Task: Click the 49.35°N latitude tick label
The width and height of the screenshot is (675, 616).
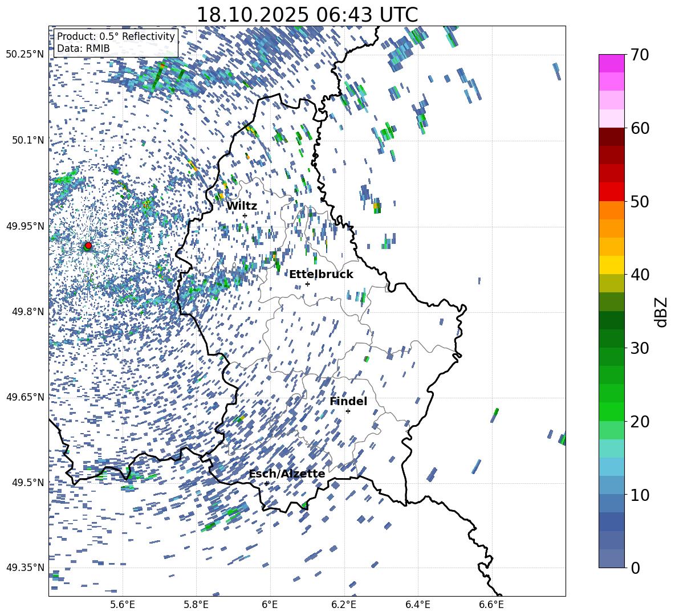Action: (x=25, y=568)
